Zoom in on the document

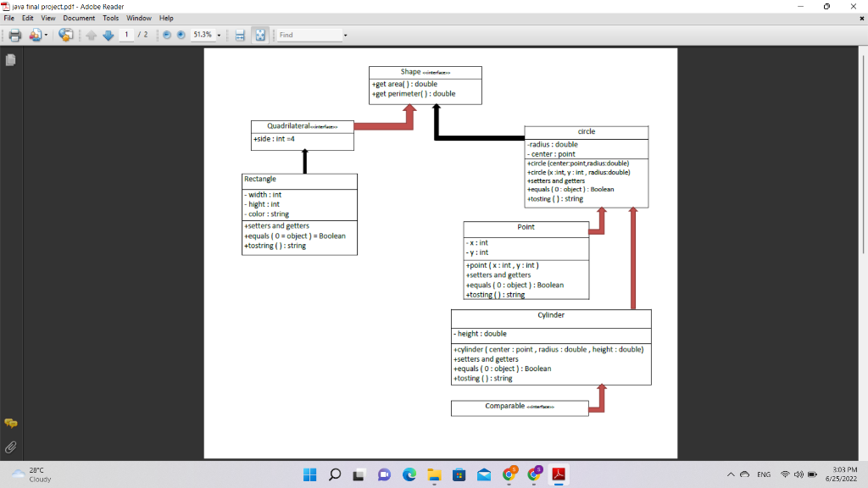(x=181, y=35)
